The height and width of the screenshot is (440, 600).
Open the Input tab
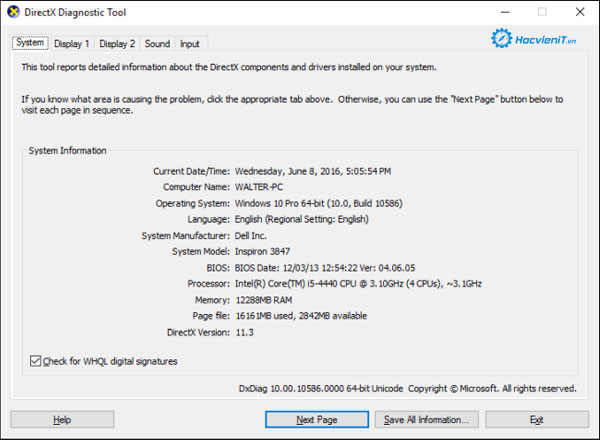190,44
